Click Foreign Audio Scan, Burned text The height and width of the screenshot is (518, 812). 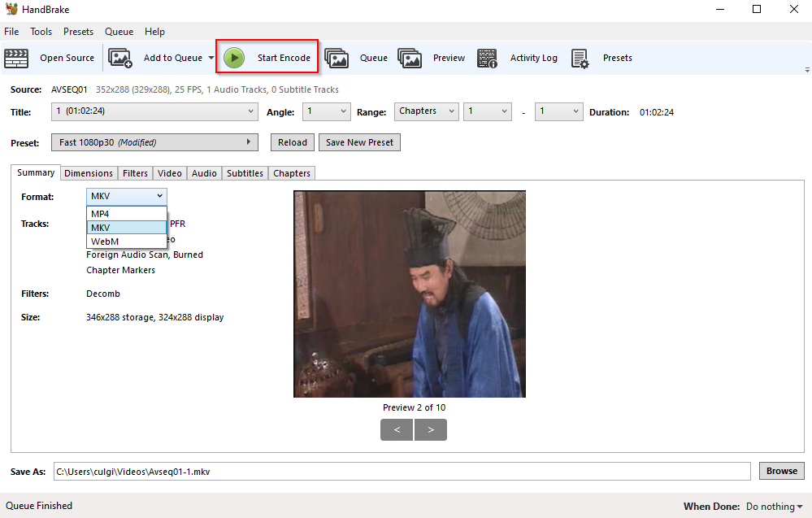(145, 255)
